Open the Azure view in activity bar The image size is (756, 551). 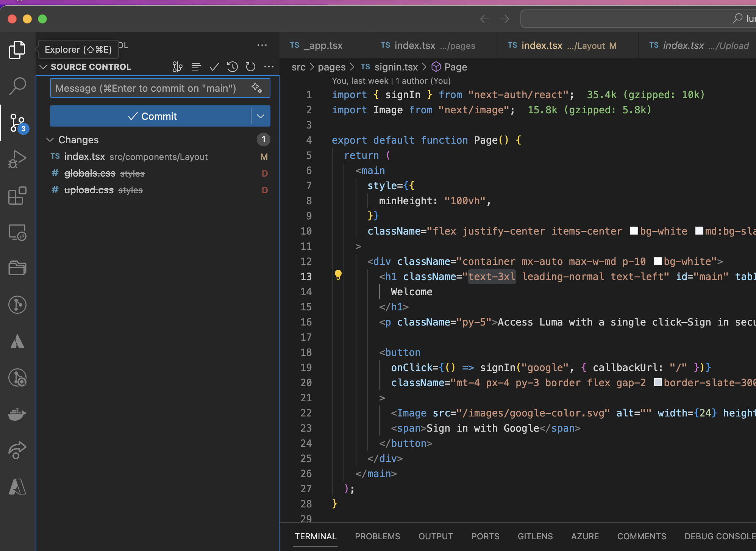pos(17,487)
